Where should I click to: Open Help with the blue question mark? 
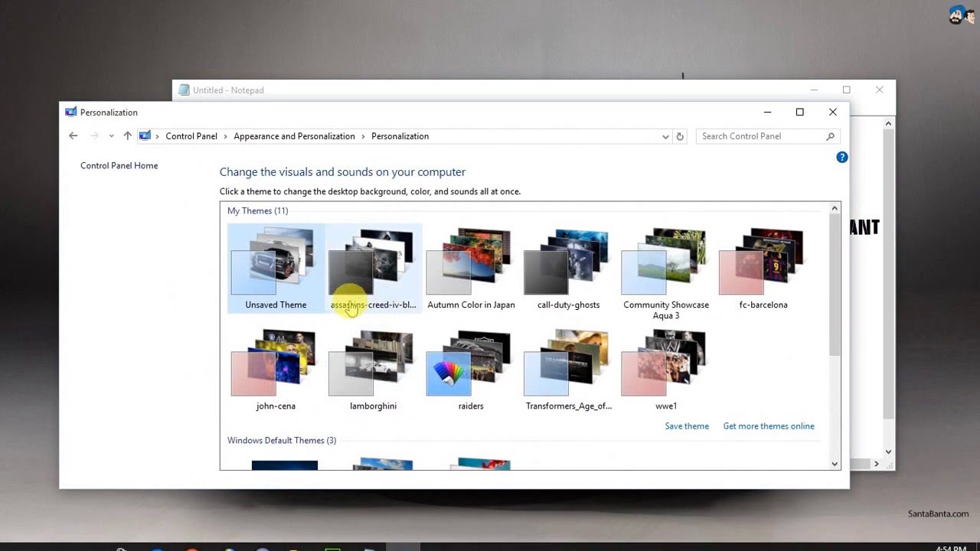841,157
